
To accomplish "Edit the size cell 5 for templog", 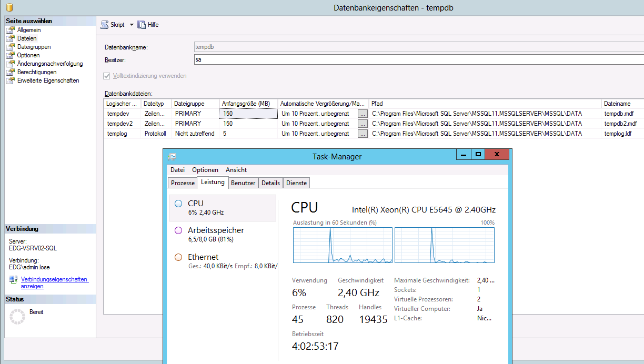I will point(248,134).
